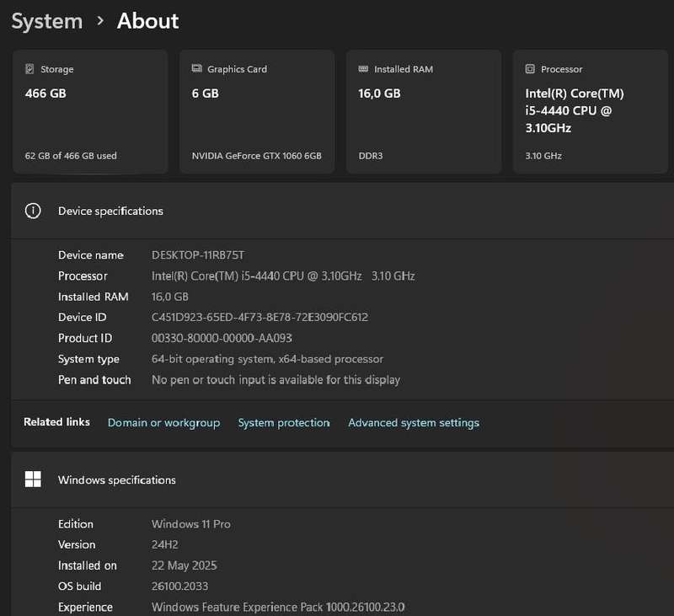The height and width of the screenshot is (616, 674).
Task: Click the Product ID label
Action: click(x=85, y=338)
